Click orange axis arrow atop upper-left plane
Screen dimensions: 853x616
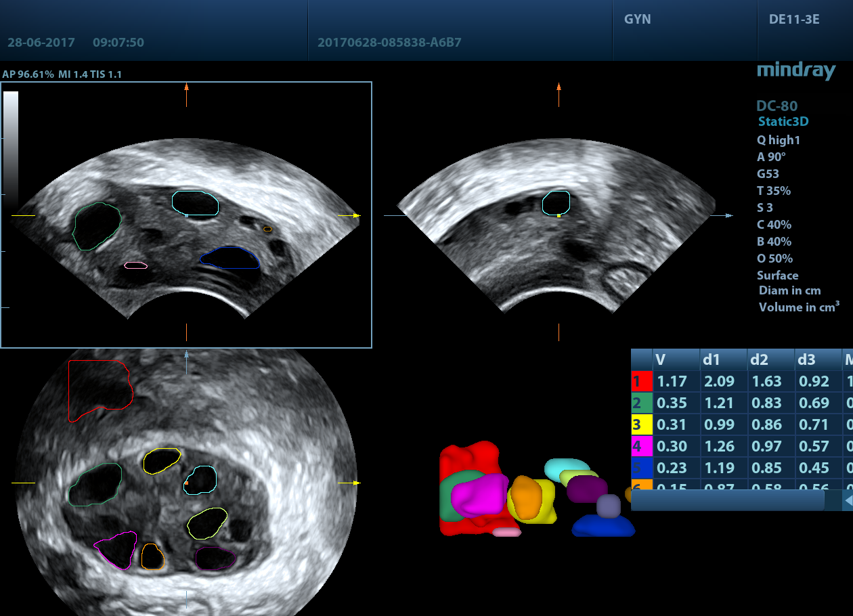click(186, 87)
